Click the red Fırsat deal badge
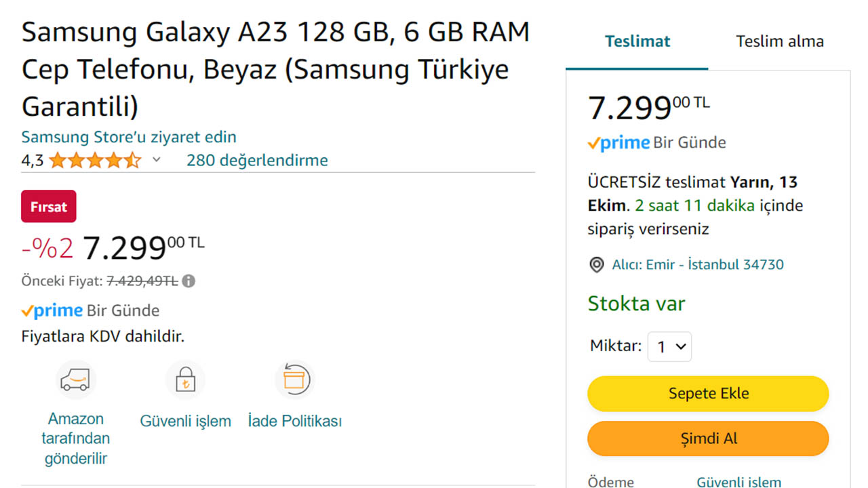The width and height of the screenshot is (868, 488). (48, 207)
